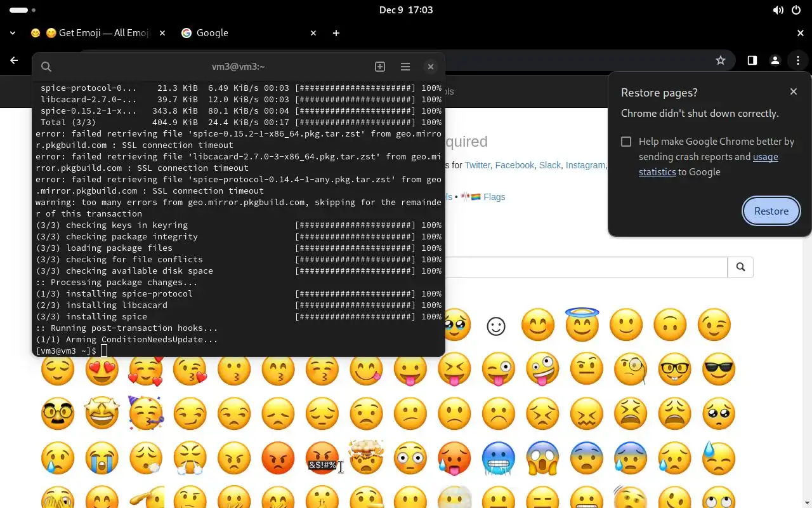
Task: Click the 'Arming ConditionNeedsUpdate...' terminal line
Action: pos(127,340)
